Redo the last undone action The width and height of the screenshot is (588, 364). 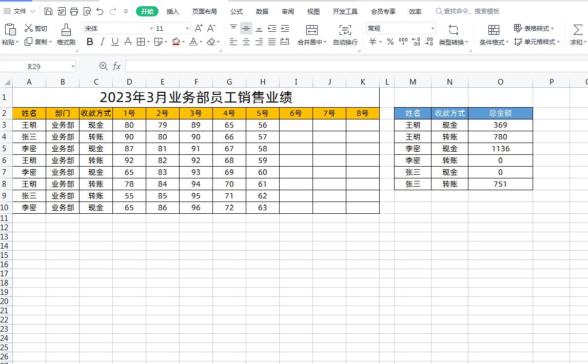point(113,11)
